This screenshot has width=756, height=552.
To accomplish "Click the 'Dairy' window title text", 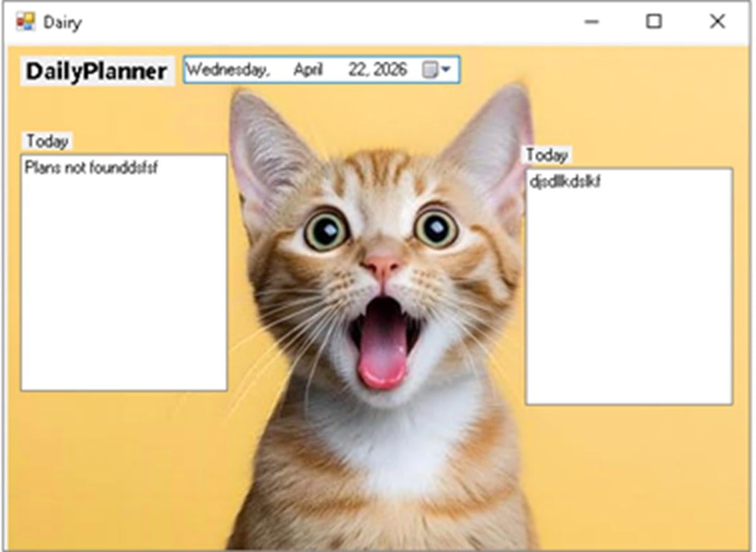I will pyautogui.click(x=62, y=23).
